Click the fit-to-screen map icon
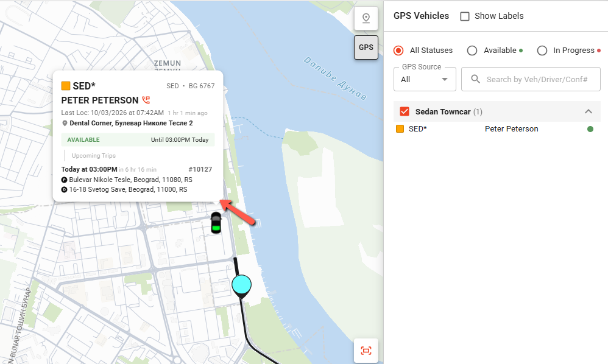Image resolution: width=608 pixels, height=364 pixels. pyautogui.click(x=366, y=351)
